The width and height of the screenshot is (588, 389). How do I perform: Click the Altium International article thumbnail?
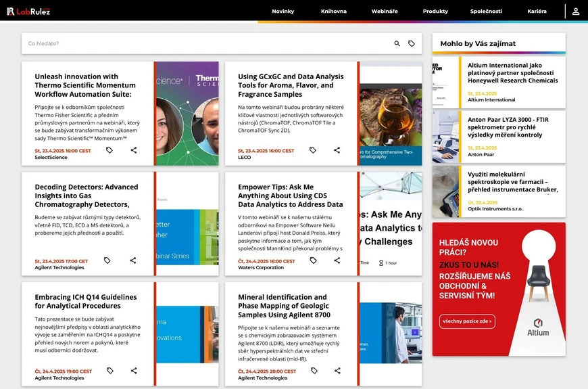click(x=445, y=83)
